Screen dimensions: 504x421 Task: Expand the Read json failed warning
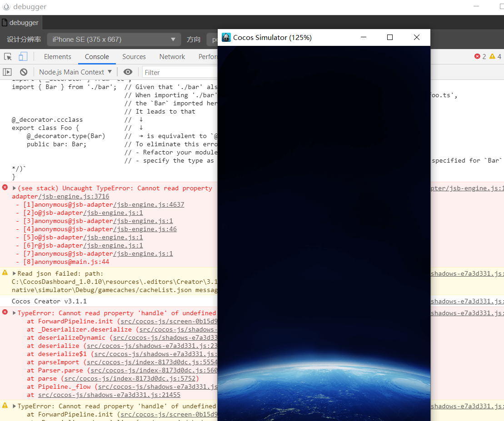pos(14,273)
